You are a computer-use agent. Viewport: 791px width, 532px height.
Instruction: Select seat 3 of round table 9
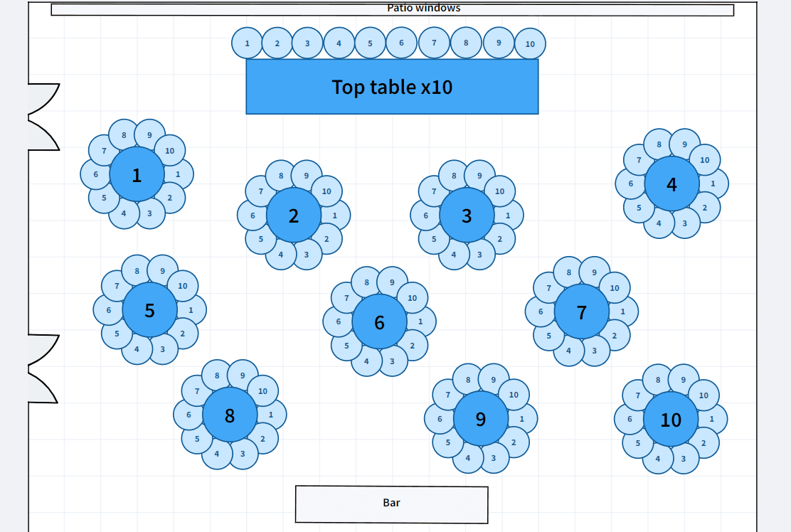(494, 458)
